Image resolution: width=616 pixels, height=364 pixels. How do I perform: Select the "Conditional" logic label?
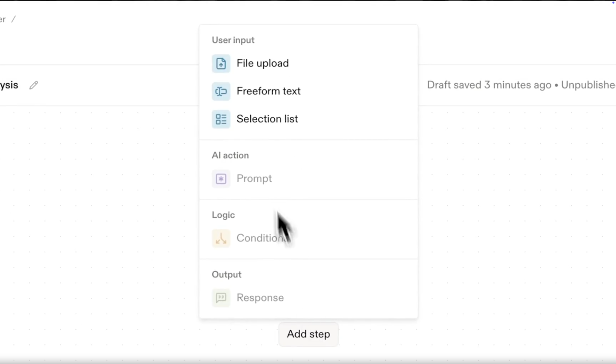point(258,238)
